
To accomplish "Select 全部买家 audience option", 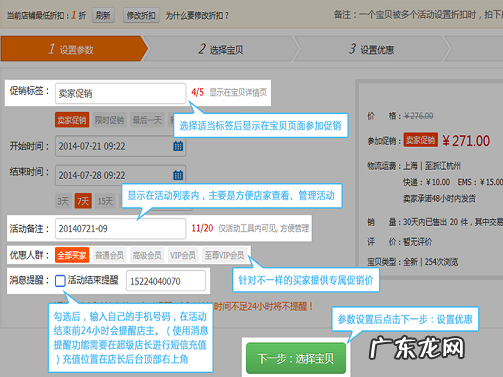I will 72,255.
